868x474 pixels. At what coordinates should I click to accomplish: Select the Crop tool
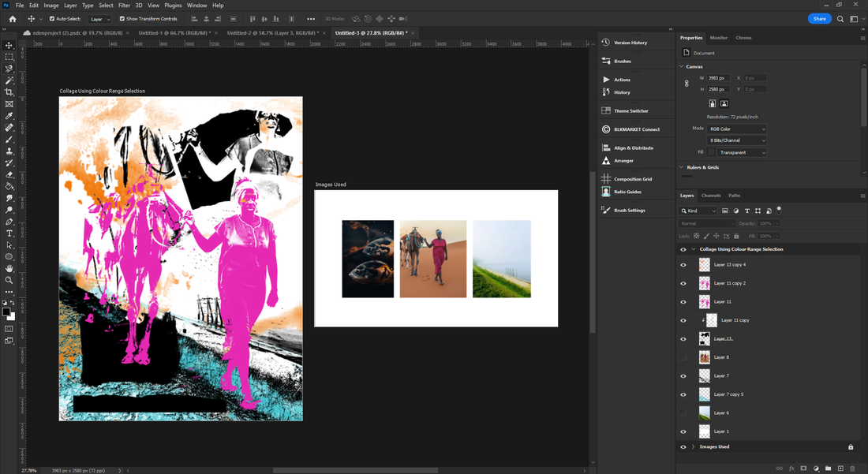[9, 92]
